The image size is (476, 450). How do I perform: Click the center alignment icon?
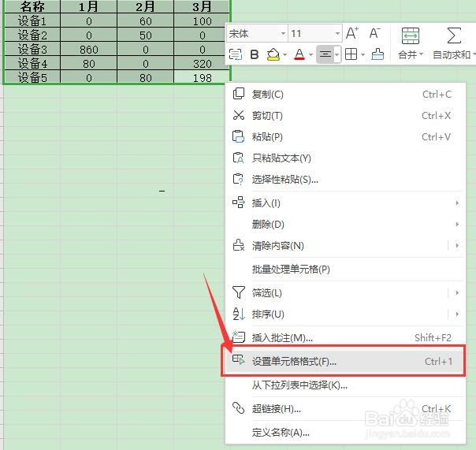coord(325,54)
